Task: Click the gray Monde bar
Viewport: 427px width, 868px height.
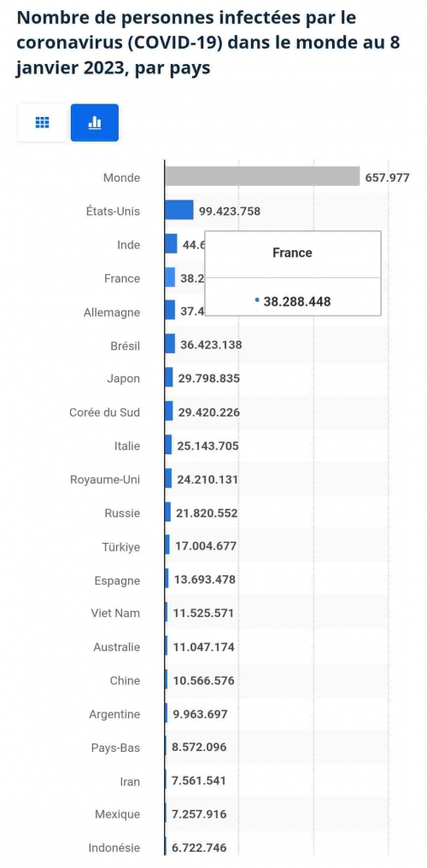Action: pos(262,177)
